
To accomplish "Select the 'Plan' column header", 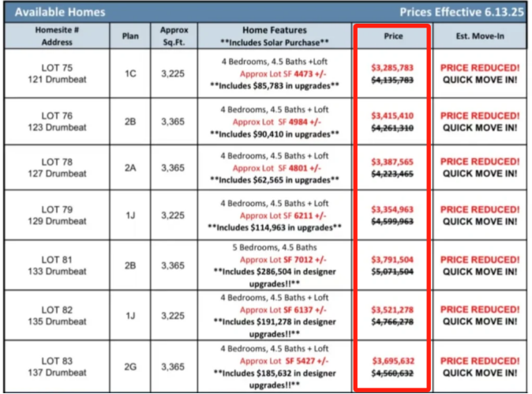I will pos(130,36).
